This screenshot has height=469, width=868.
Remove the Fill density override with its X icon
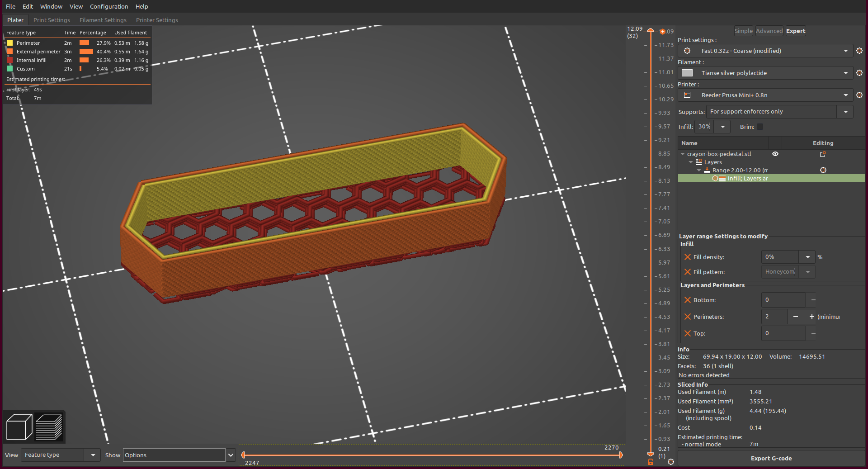click(687, 257)
